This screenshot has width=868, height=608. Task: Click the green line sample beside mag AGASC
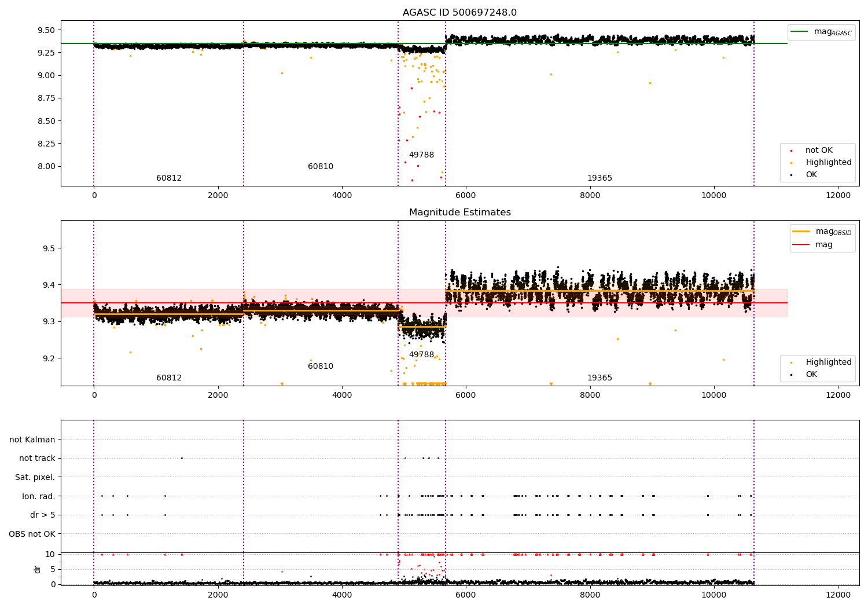pyautogui.click(x=800, y=32)
